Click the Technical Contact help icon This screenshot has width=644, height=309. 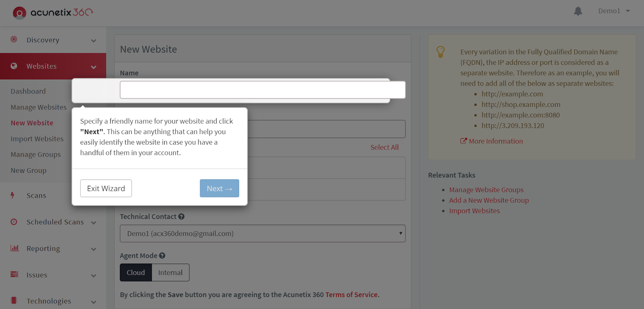pos(182,217)
